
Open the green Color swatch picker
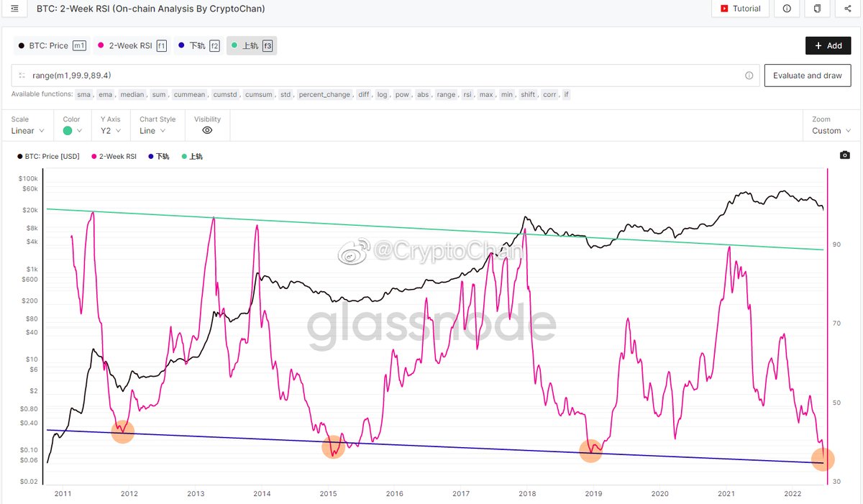pos(73,131)
